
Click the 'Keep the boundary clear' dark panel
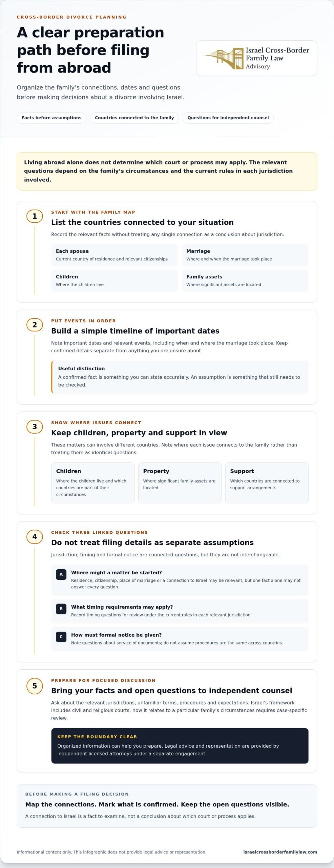tap(180, 746)
